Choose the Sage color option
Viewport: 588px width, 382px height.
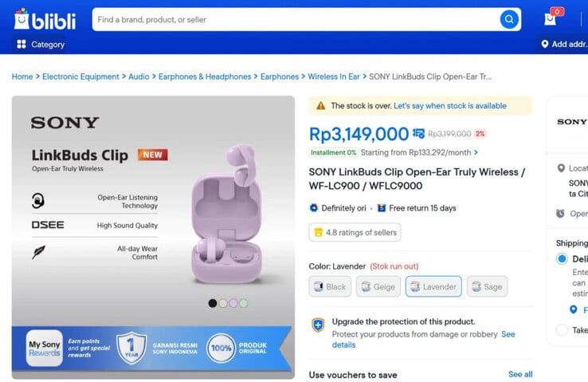click(x=487, y=286)
